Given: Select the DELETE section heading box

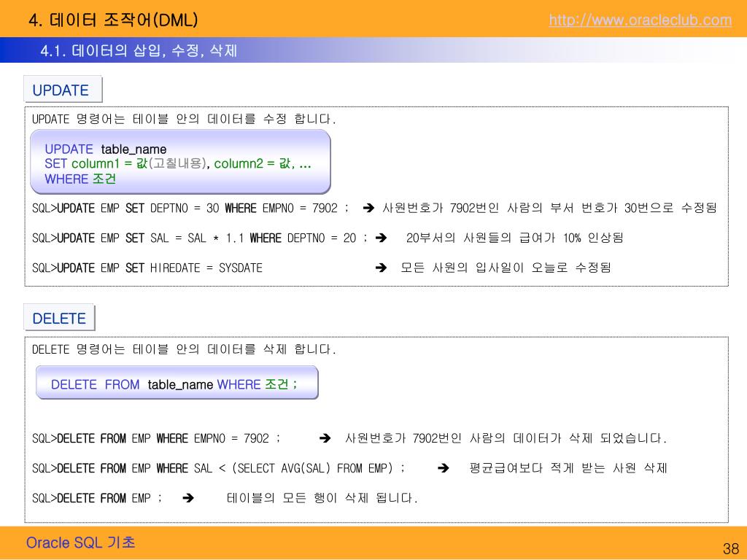Looking at the screenshot, I should 59,318.
